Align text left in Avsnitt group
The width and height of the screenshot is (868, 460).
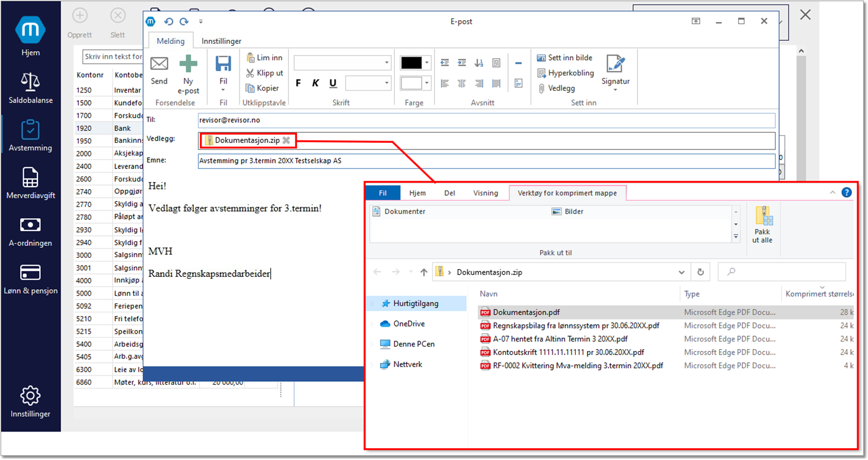(x=445, y=83)
